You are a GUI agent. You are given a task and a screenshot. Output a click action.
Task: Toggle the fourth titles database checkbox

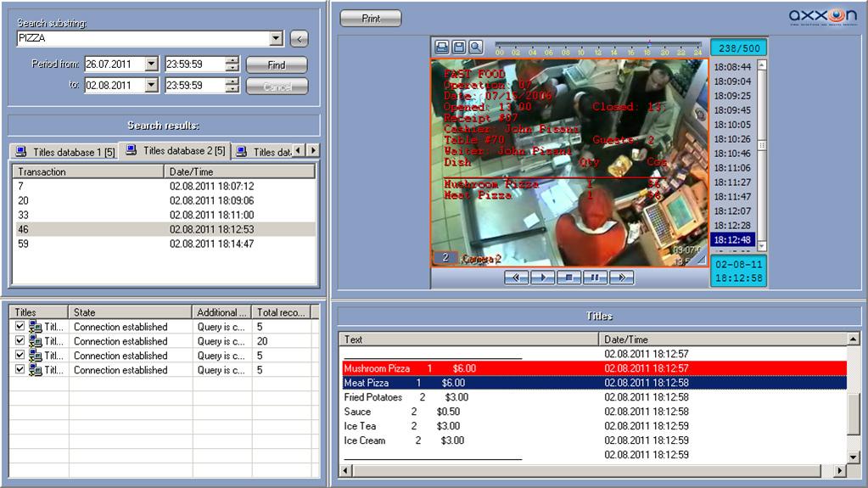click(20, 370)
